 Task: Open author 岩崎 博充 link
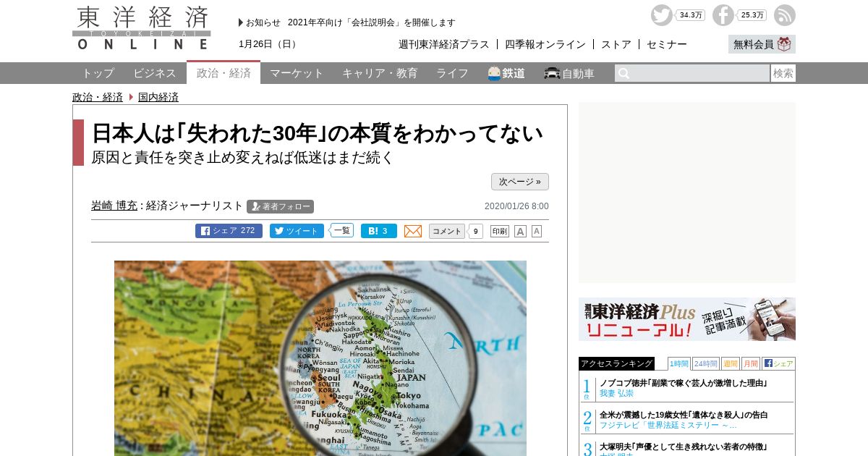coord(114,206)
